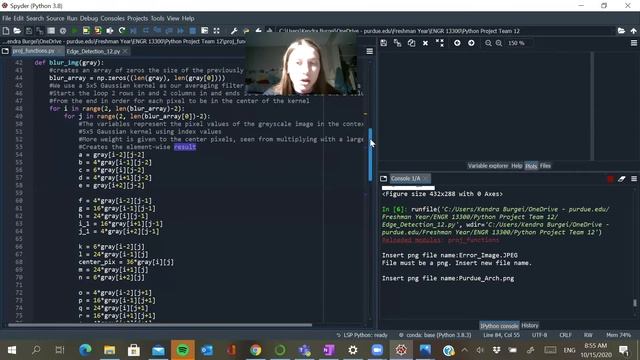Remove current plot with X icon

tap(425, 43)
